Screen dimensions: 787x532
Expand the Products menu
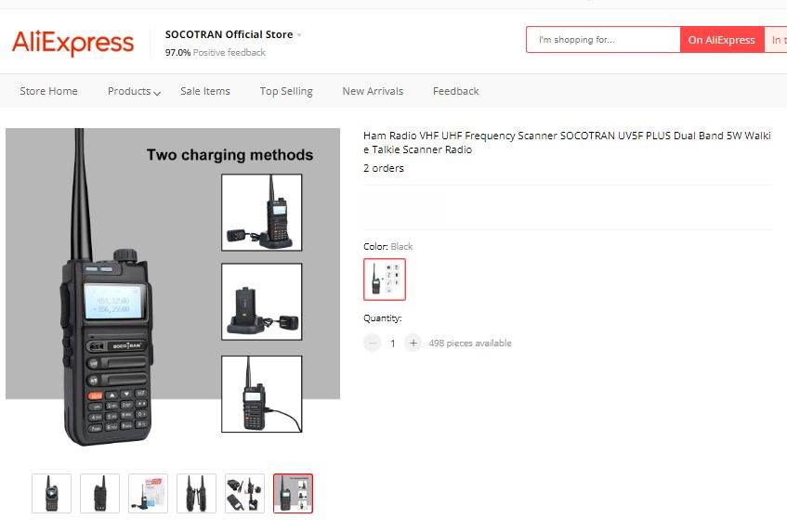(134, 91)
